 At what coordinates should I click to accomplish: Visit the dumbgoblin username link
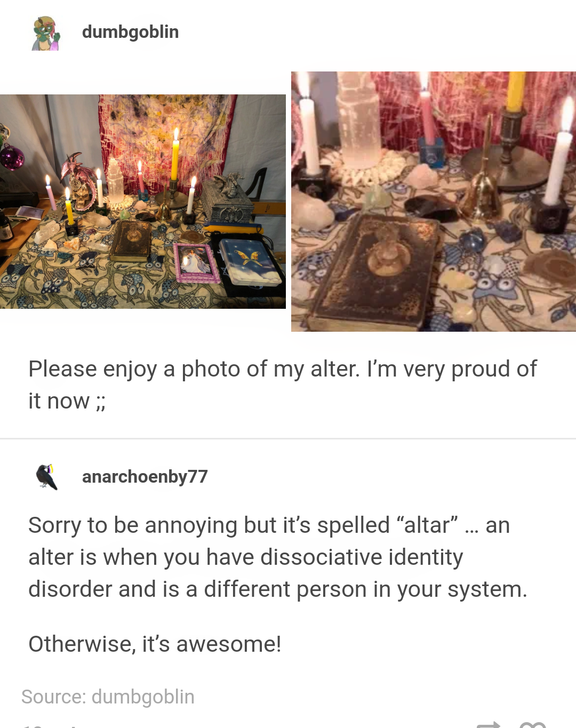click(x=130, y=32)
